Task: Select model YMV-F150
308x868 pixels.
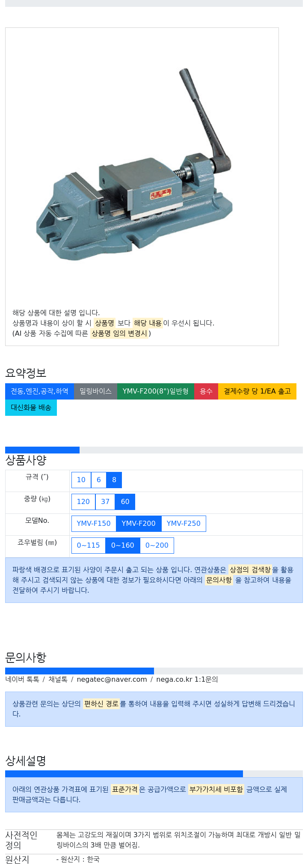Action: 94,524
